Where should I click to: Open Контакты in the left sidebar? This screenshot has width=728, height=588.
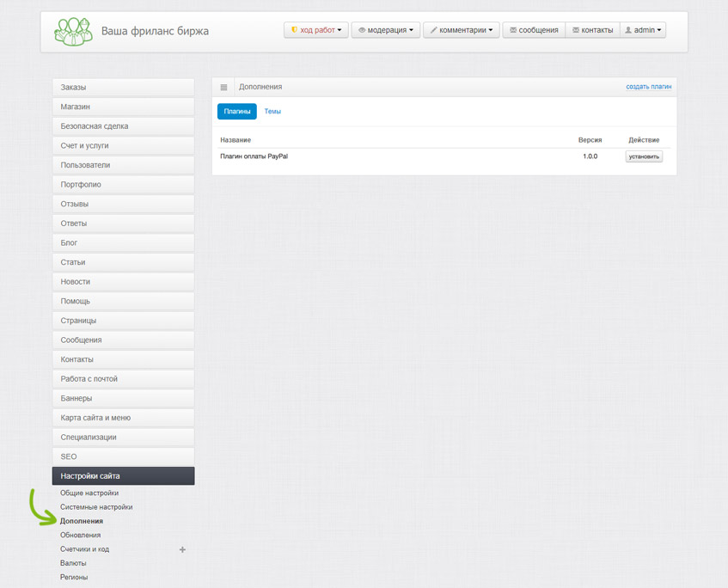[x=124, y=360]
